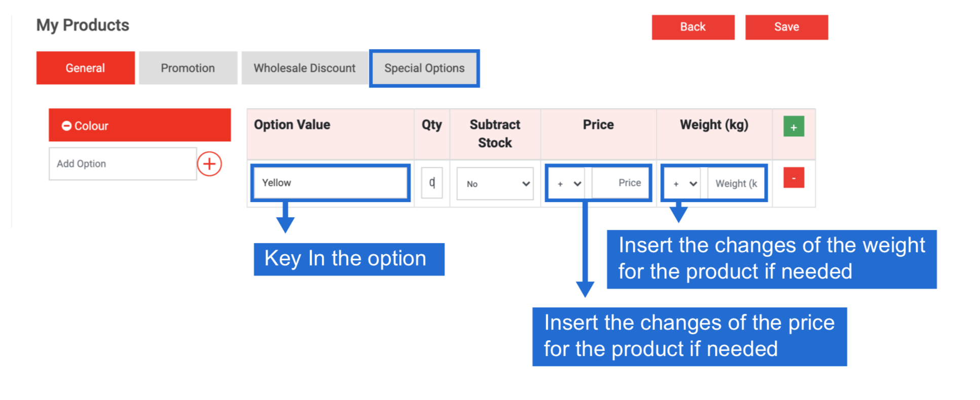980x400 pixels.
Task: Open the price plus/minus sign dropdown
Action: pyautogui.click(x=569, y=183)
